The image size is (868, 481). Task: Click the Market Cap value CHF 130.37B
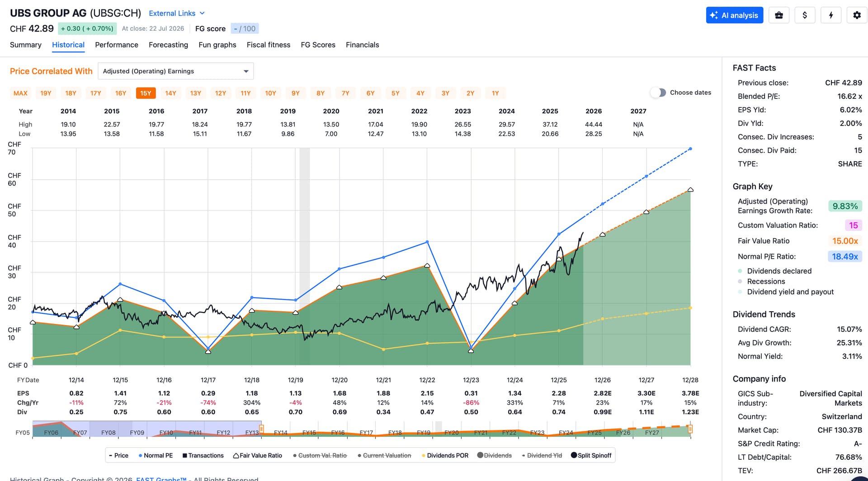(x=840, y=430)
